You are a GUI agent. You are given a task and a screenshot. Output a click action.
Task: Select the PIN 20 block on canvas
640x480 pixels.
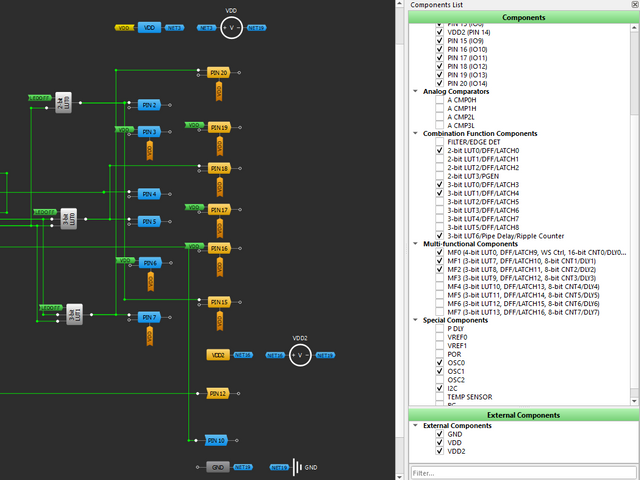[x=218, y=73]
